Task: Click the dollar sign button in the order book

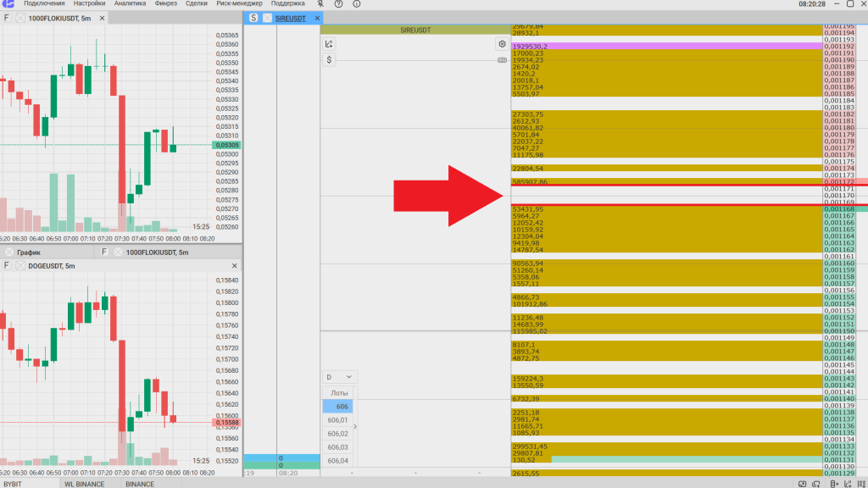Action: coord(329,59)
